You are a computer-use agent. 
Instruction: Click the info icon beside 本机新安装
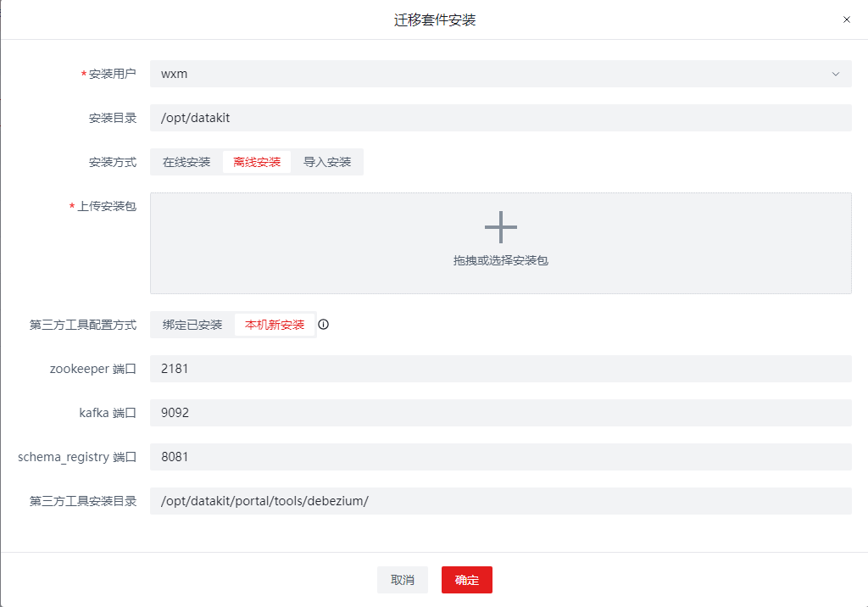point(324,324)
